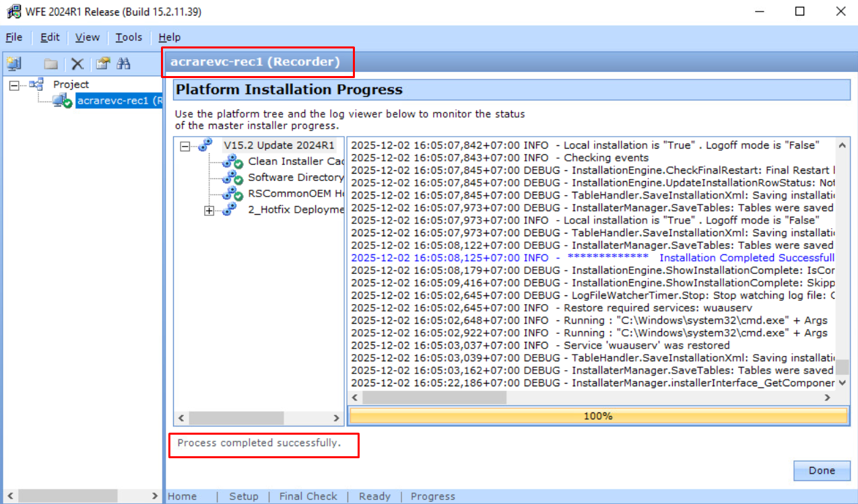This screenshot has height=504, width=858.
Task: Open properties via the toolbar icon
Action: (102, 64)
